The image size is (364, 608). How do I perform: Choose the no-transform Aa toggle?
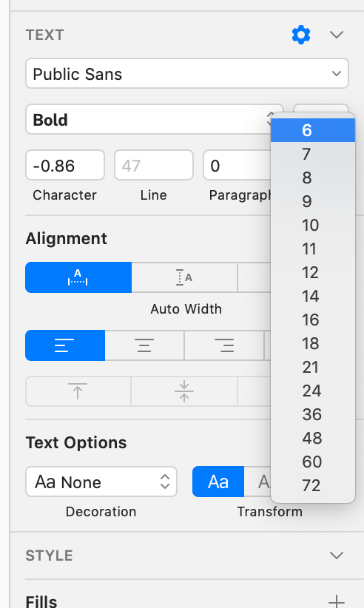(218, 482)
